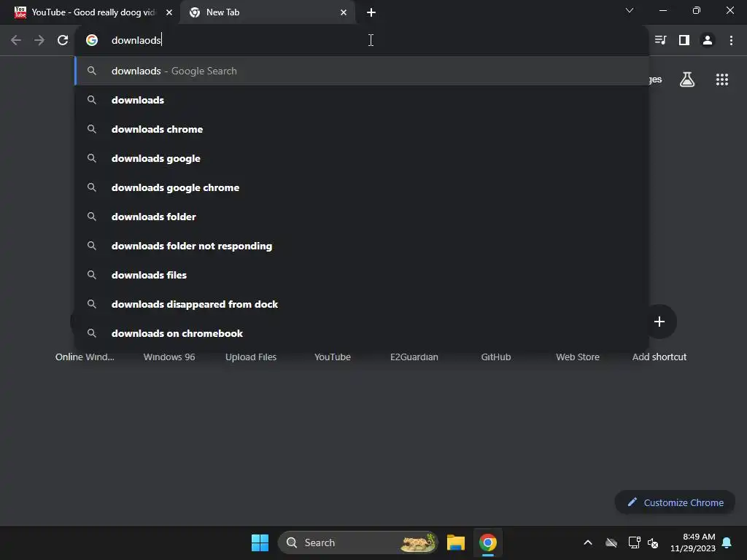Open the Web Store shortcut

(578, 357)
